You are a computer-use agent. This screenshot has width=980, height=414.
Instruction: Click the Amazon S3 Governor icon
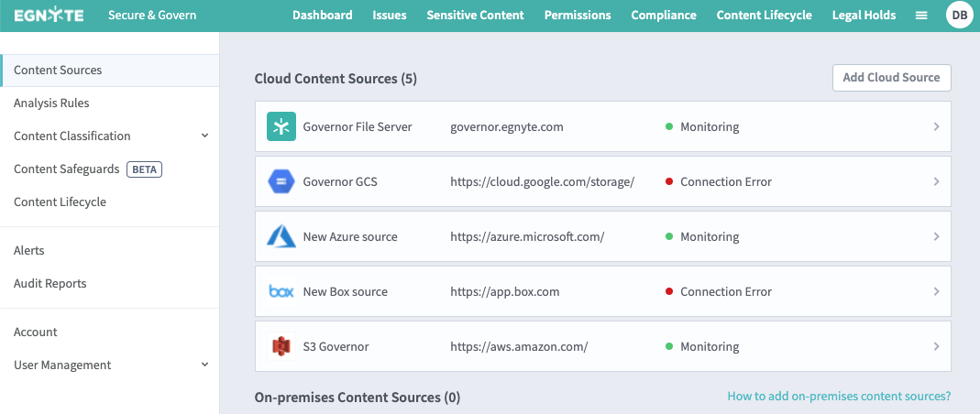[281, 346]
